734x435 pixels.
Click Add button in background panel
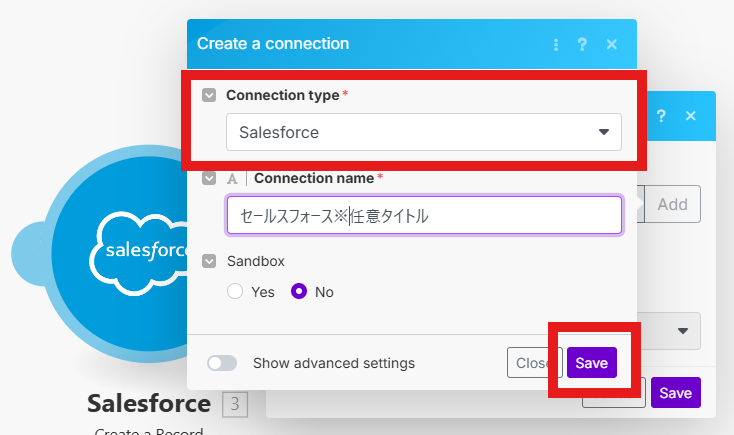[672, 204]
